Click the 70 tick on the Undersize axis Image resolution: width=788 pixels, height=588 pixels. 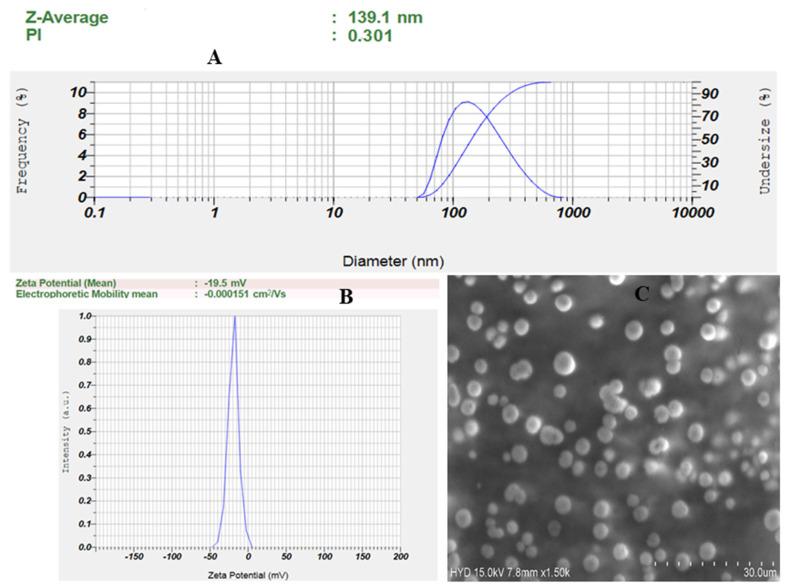click(x=710, y=116)
